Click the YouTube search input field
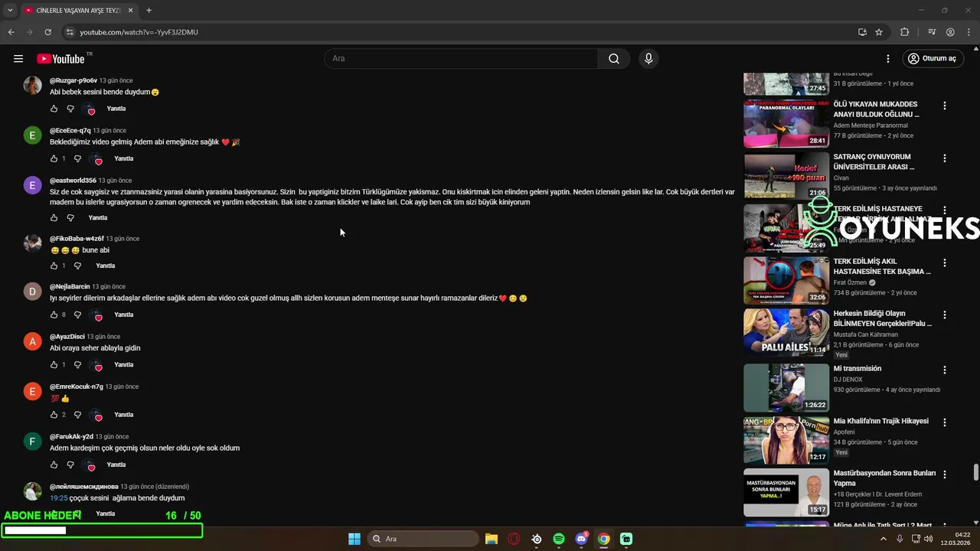980x551 pixels. [x=462, y=58]
